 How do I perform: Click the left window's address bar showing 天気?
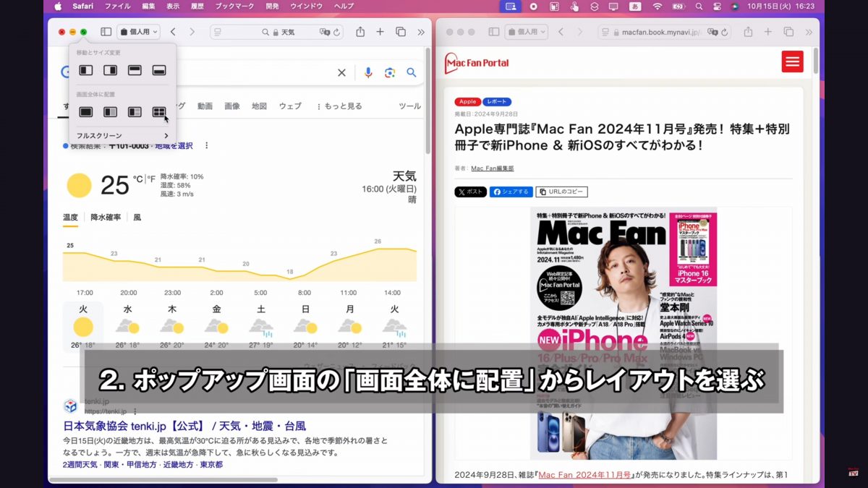(x=278, y=32)
